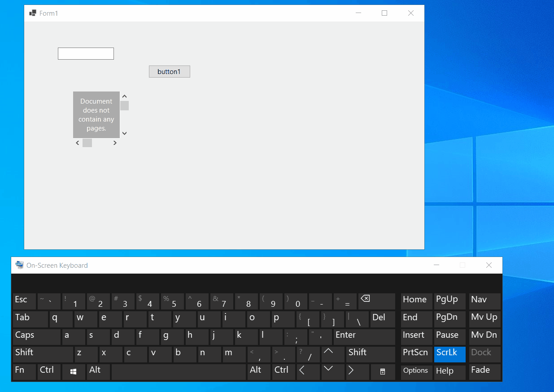Click the q key

61,319
